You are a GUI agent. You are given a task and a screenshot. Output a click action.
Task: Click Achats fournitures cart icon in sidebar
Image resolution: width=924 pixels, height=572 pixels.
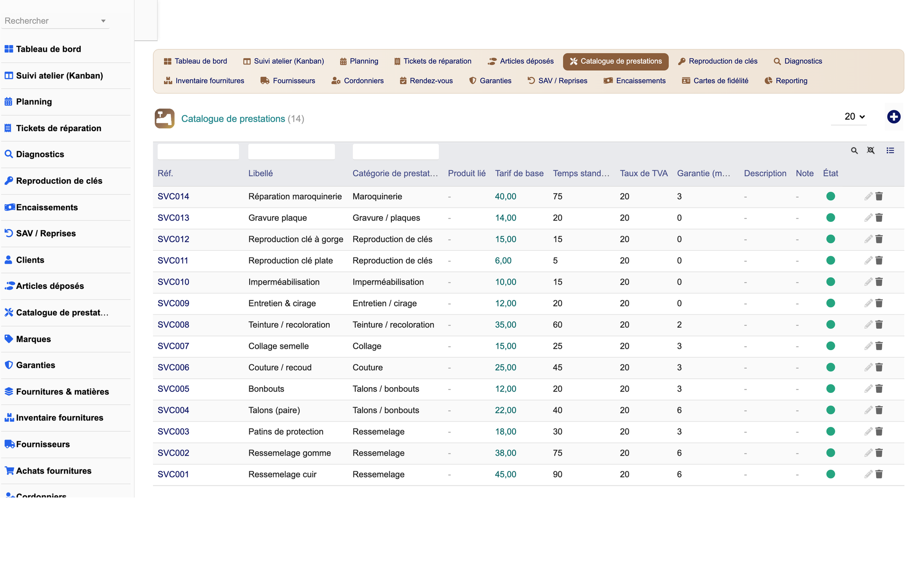[9, 471]
